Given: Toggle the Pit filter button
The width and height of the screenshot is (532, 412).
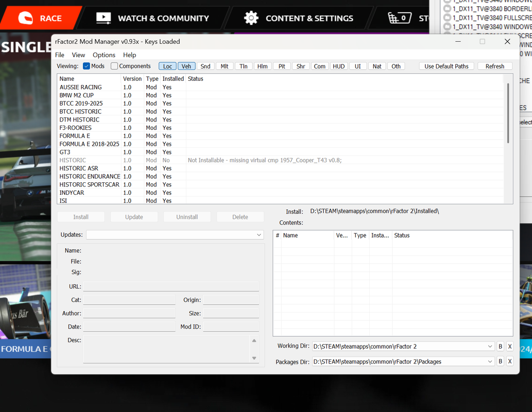Looking at the screenshot, I should coord(282,66).
